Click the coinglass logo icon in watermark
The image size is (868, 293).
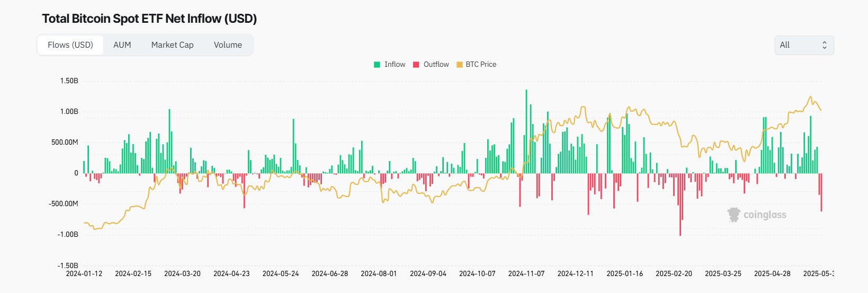(733, 215)
